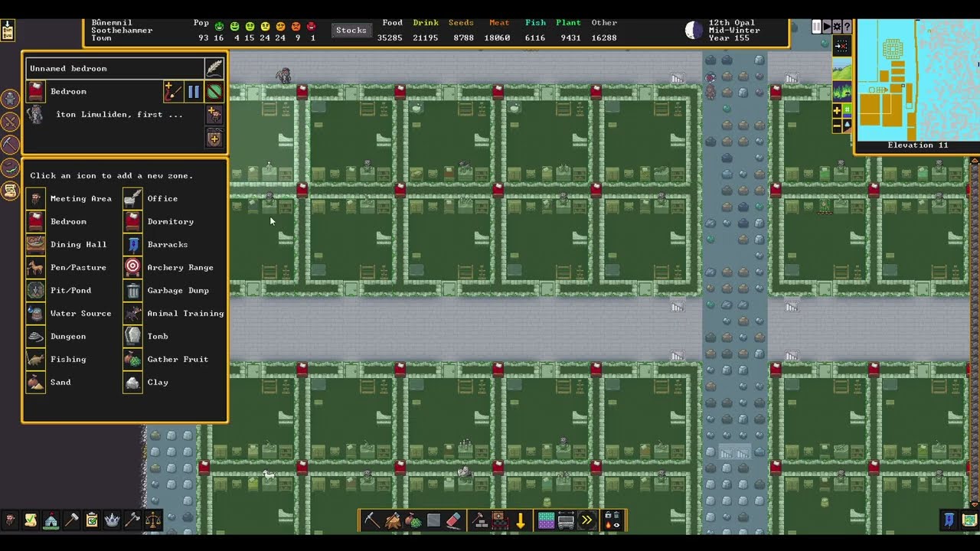Open the Stocks screen
This screenshot has width=980, height=551.
click(x=351, y=31)
